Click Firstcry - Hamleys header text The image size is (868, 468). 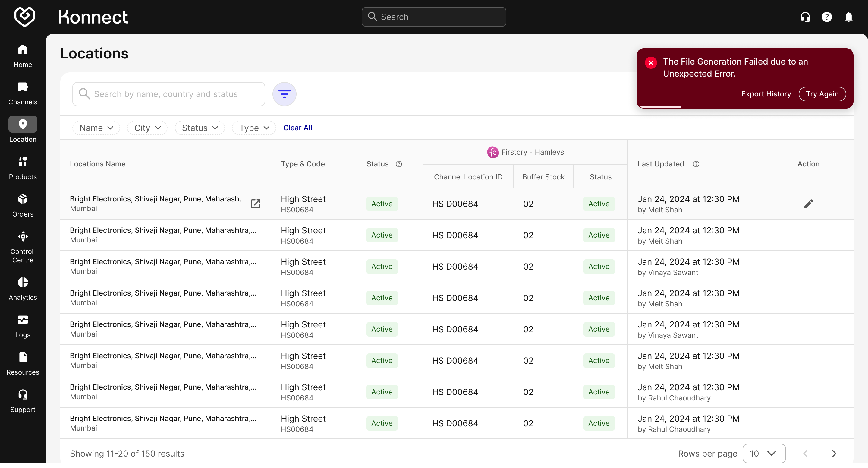coord(532,152)
